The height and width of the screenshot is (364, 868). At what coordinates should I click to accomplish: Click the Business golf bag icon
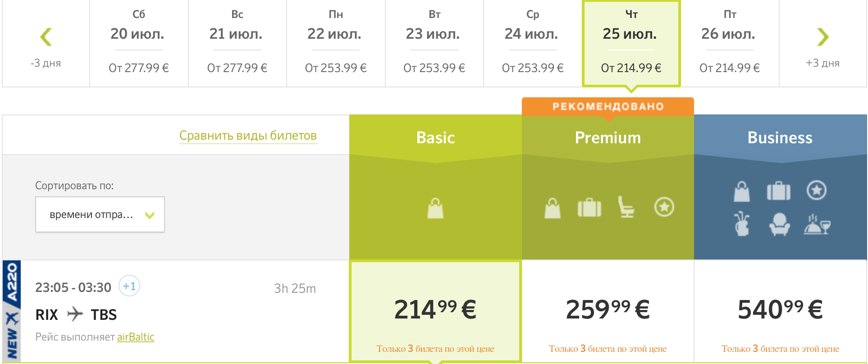[742, 224]
